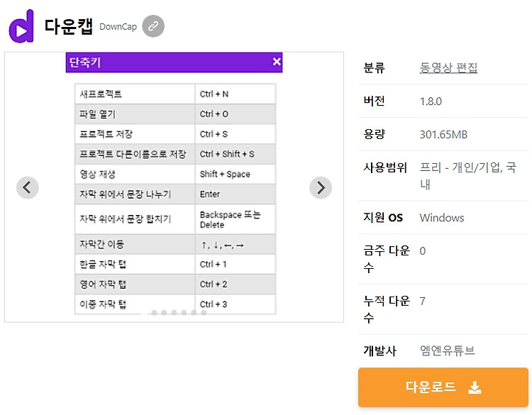The width and height of the screenshot is (532, 415).
Task: Open the 동영상 편집 category link
Action: click(x=448, y=67)
